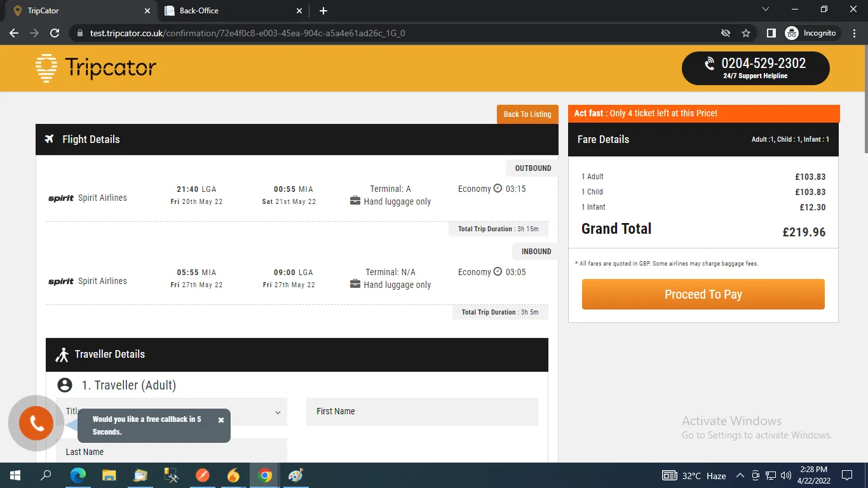
Task: Click the 1 Infant fare £12.30
Action: click(x=813, y=207)
